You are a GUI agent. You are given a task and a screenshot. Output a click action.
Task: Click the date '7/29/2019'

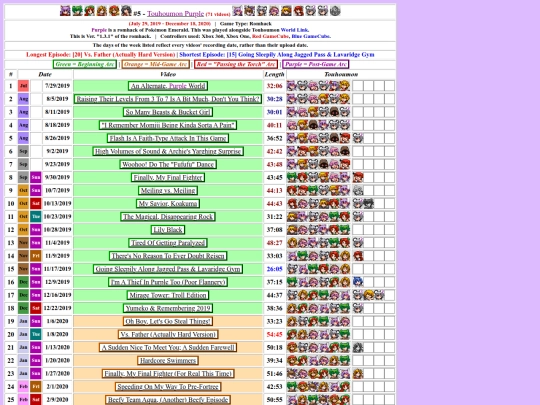click(x=58, y=86)
